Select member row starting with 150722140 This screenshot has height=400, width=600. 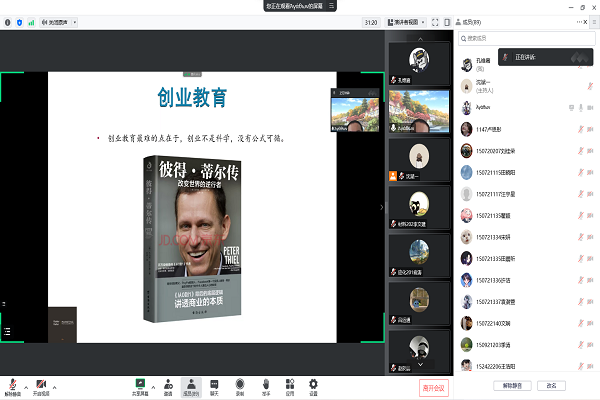[x=527, y=323]
